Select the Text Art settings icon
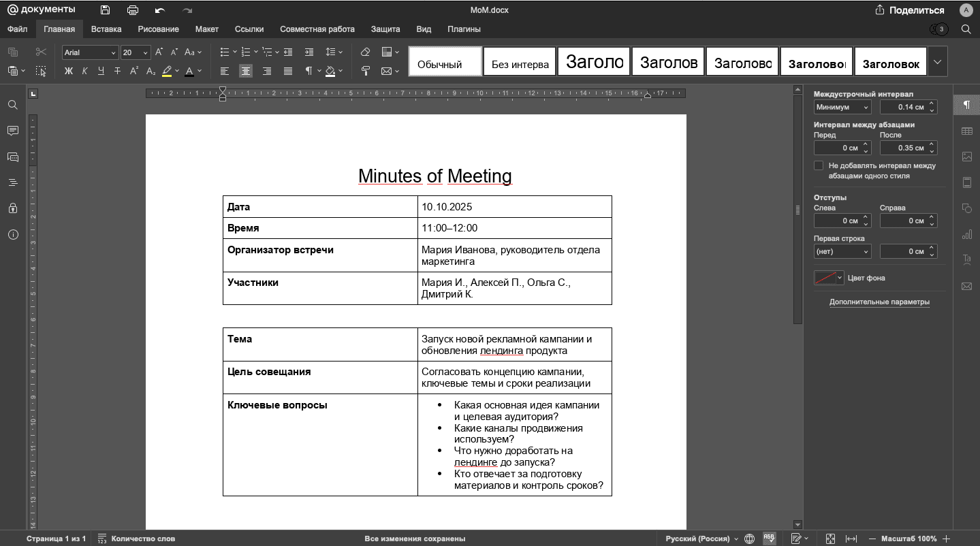Image resolution: width=980 pixels, height=546 pixels. (966, 259)
